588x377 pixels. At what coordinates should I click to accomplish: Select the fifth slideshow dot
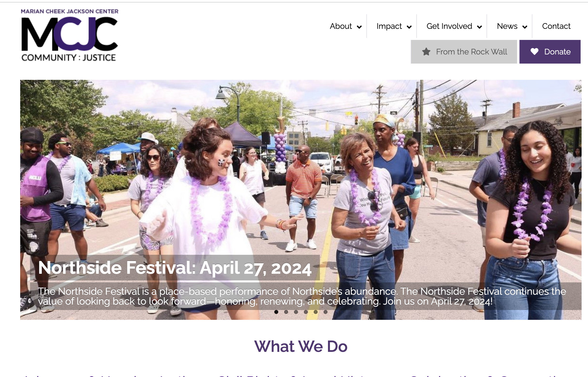316,312
